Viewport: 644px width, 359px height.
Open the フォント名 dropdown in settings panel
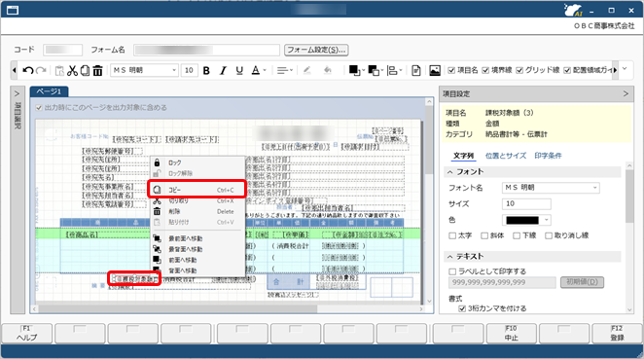pos(594,188)
